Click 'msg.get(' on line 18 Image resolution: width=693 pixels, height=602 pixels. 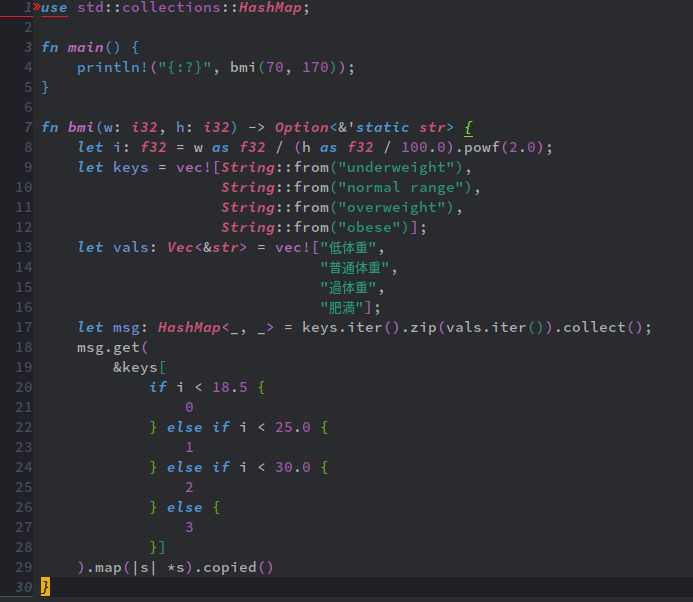tap(113, 347)
